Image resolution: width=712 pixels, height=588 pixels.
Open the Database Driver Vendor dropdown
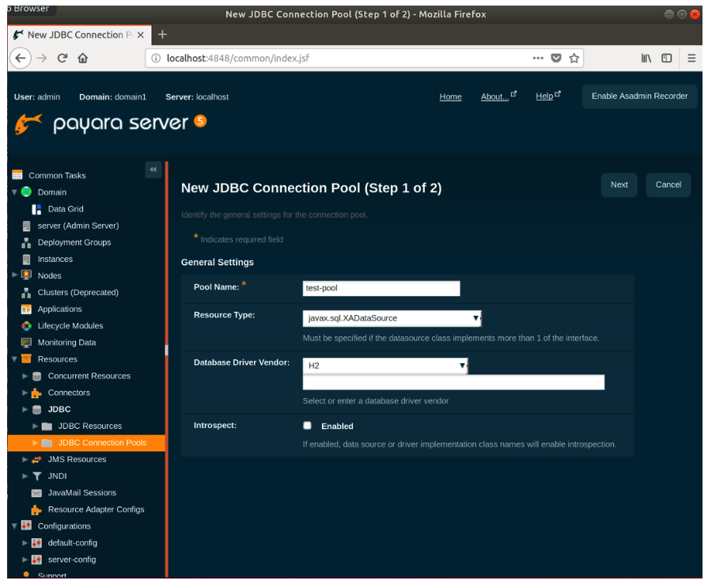[385, 366]
